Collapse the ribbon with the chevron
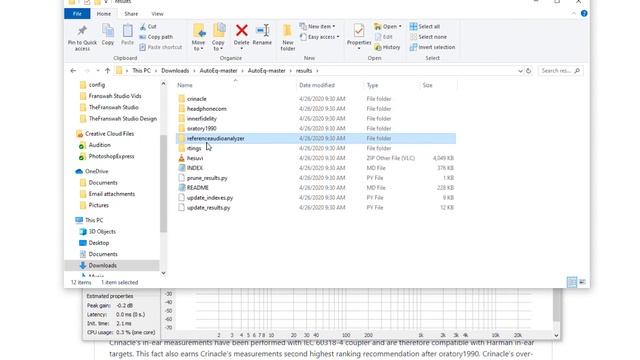Image resolution: width=640 pixels, height=360 pixels. (x=573, y=13)
